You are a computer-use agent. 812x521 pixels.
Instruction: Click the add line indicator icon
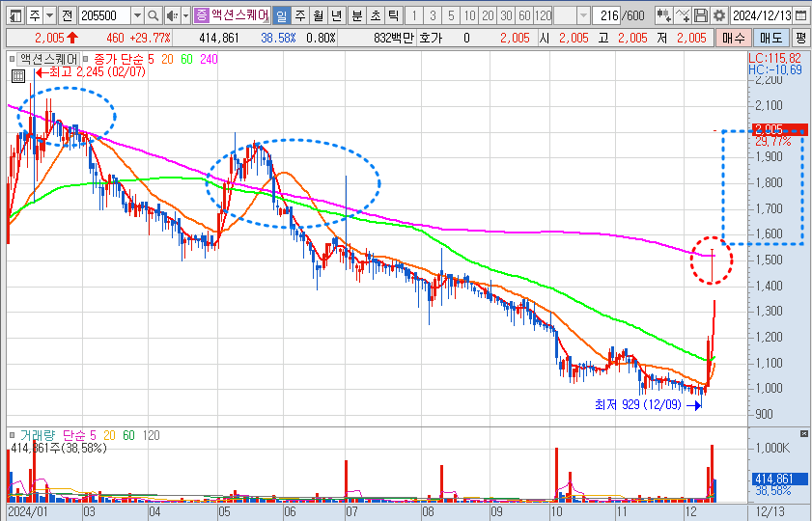pos(683,15)
